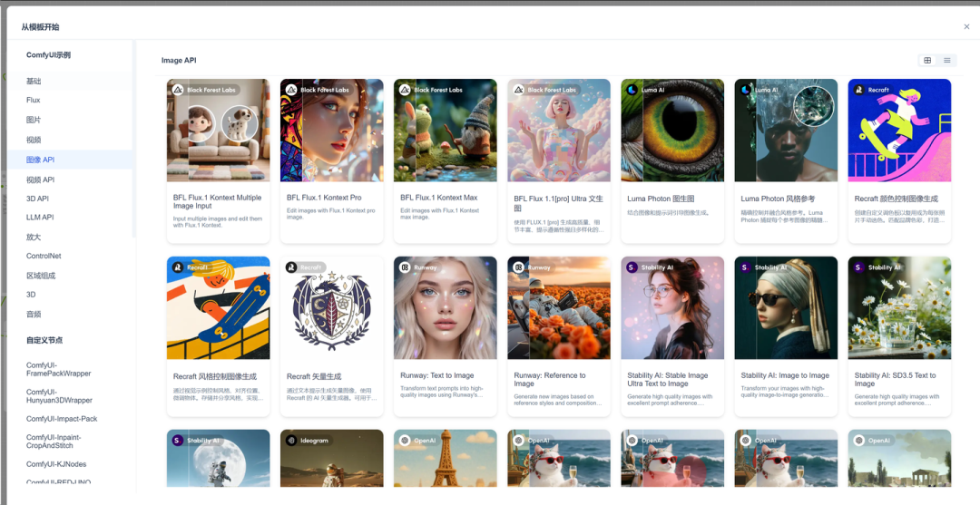The width and height of the screenshot is (980, 505).
Task: Open the Stability AI moon astronaut thumbnail
Action: point(218,458)
